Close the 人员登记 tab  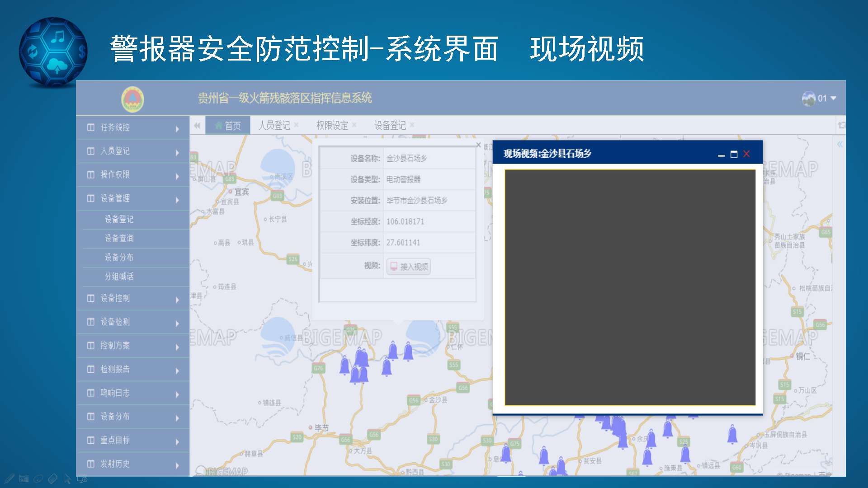[296, 125]
